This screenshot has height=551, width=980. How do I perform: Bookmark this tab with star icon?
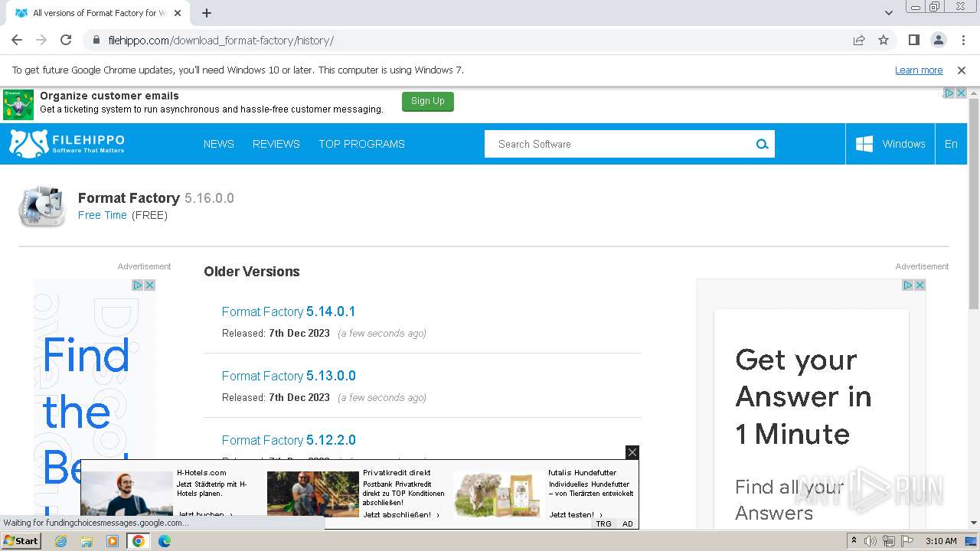(x=884, y=40)
